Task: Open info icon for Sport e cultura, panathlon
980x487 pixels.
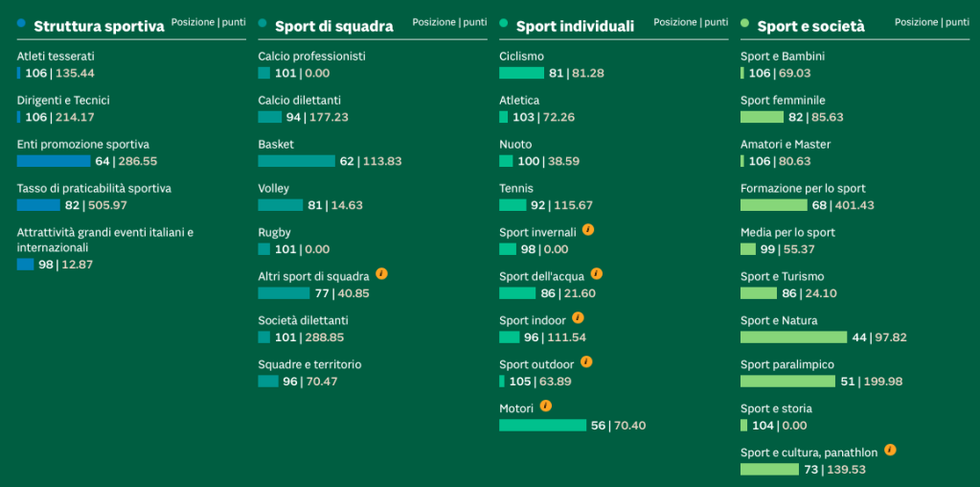Action: pyautogui.click(x=890, y=451)
